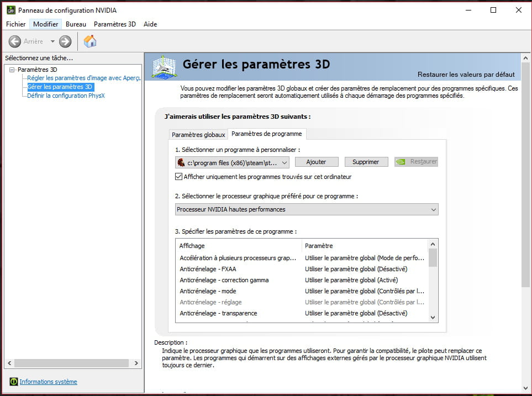The width and height of the screenshot is (532, 396).
Task: Click the NVIDIA app icon in title bar
Action: pyautogui.click(x=11, y=10)
